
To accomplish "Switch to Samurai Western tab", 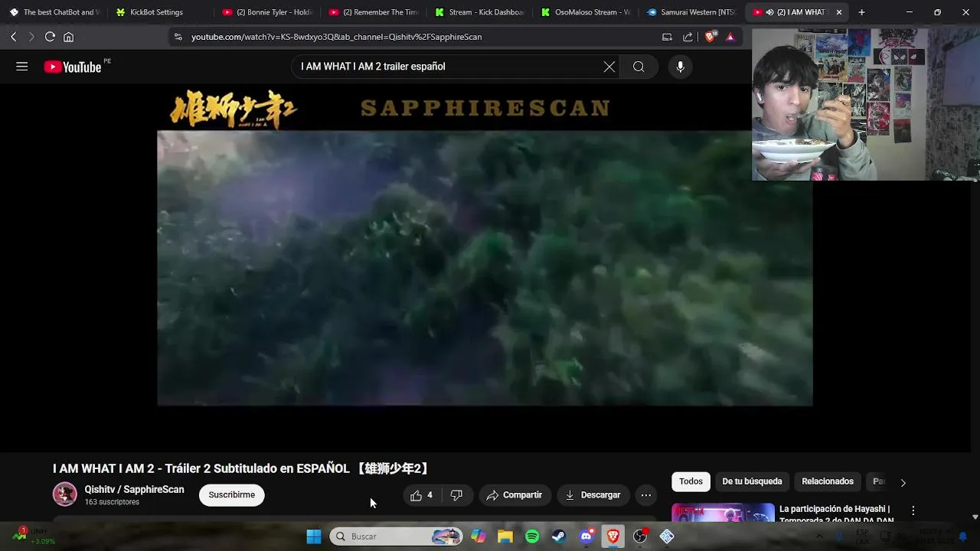I will click(x=693, y=12).
